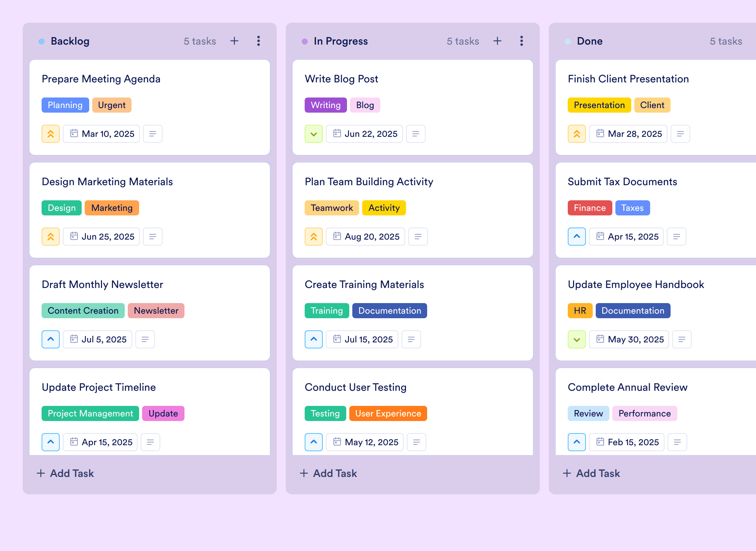Click medium priority icon on Draft Monthly Newsletter
This screenshot has width=756, height=551.
[x=51, y=339]
